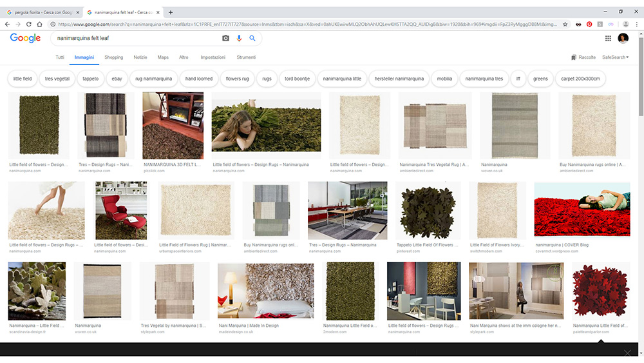The width and height of the screenshot is (644, 363).
Task: Click the grey S extension icon
Action: click(x=600, y=25)
